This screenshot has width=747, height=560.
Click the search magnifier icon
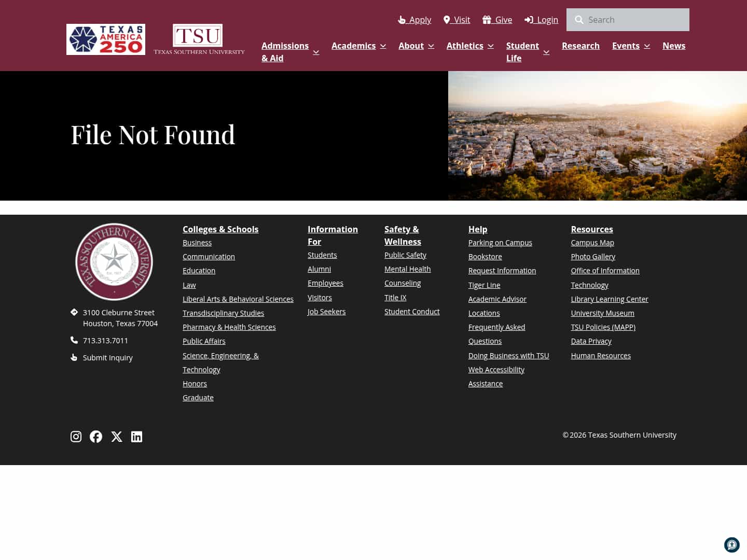point(579,20)
